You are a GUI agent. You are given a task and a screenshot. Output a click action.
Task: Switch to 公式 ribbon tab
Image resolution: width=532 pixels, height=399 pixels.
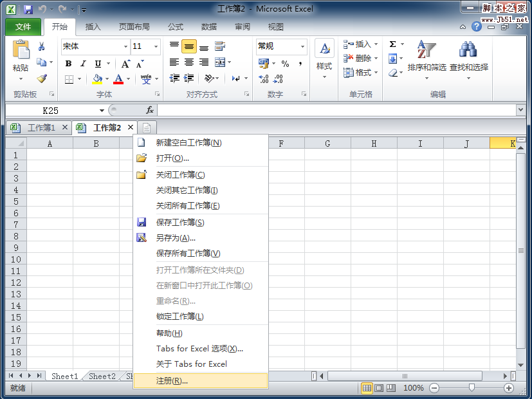click(x=175, y=27)
